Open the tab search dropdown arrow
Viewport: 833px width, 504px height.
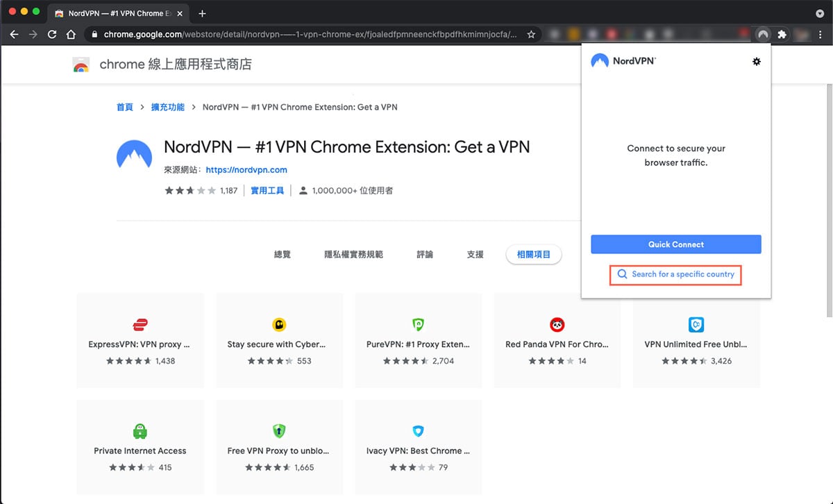point(820,13)
